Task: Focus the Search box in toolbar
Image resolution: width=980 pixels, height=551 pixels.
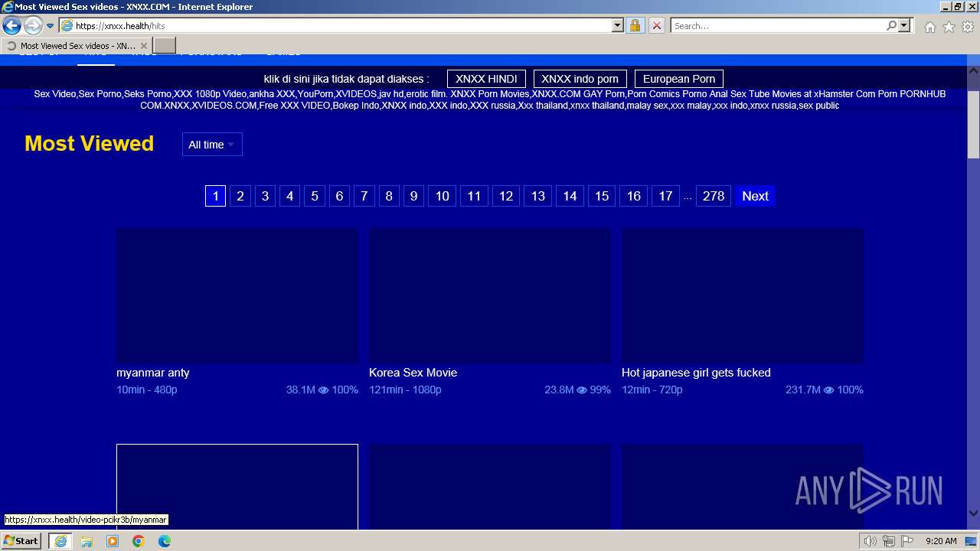Action: (778, 26)
